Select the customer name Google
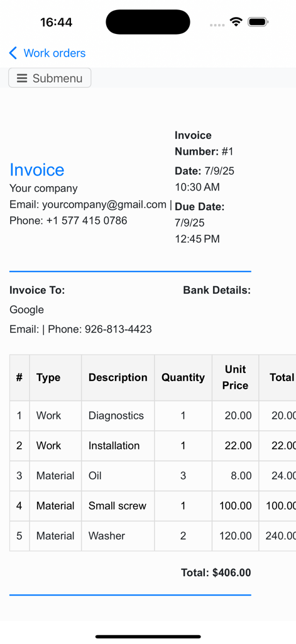 [x=26, y=309]
